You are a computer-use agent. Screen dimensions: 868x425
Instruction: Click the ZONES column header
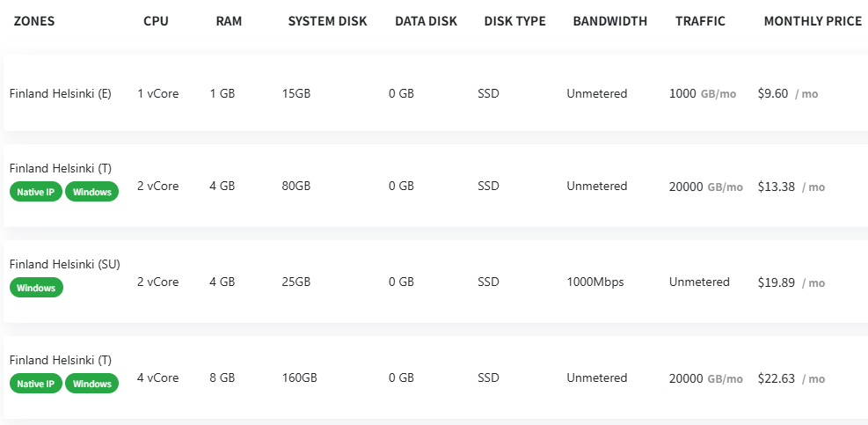tap(34, 21)
